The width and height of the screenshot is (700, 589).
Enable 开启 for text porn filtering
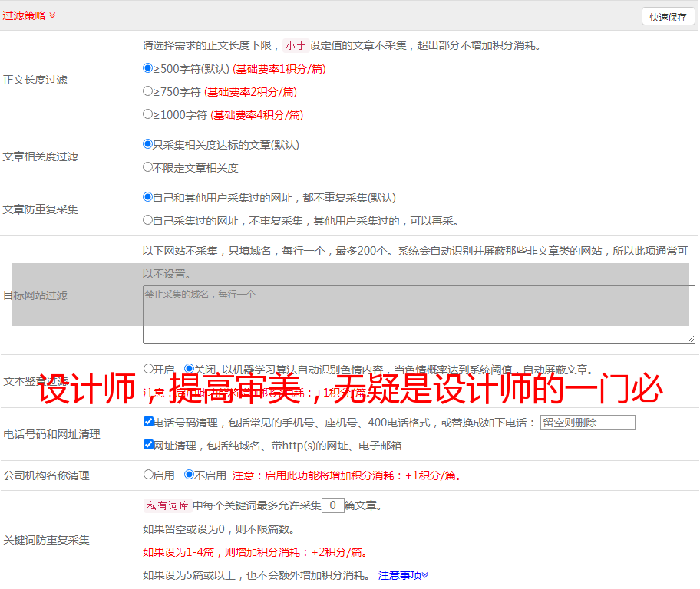tap(148, 369)
